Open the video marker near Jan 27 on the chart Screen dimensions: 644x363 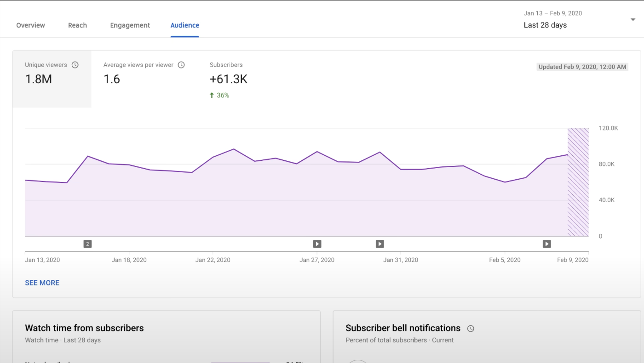pyautogui.click(x=317, y=244)
